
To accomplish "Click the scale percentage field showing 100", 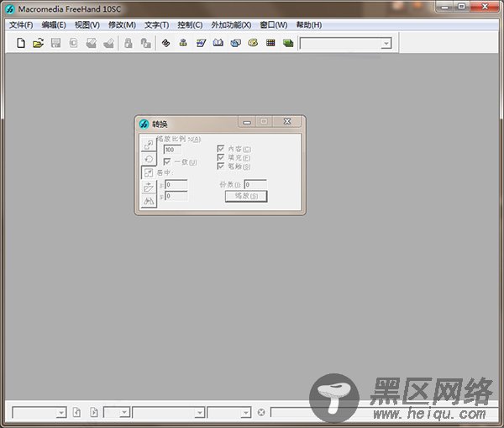I will click(x=172, y=150).
